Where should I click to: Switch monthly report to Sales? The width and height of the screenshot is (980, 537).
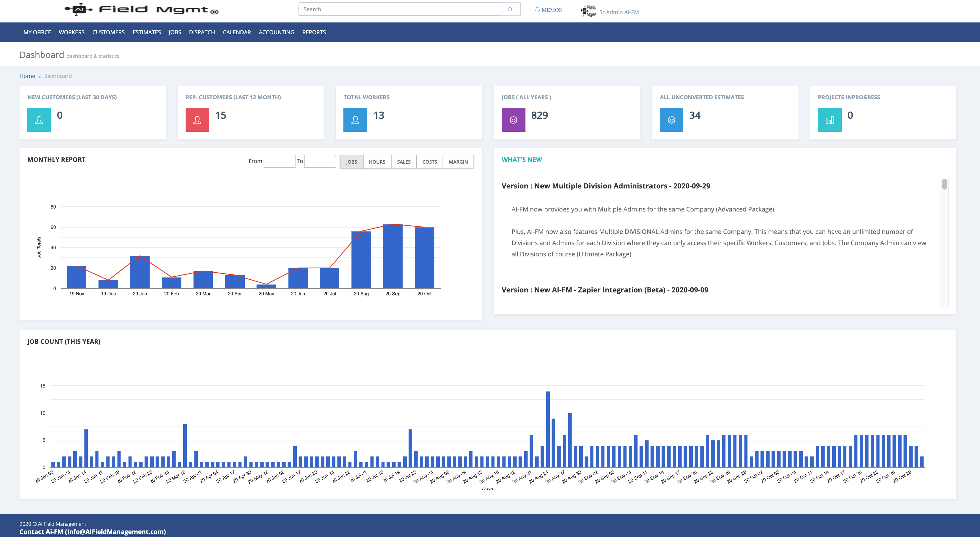(404, 162)
